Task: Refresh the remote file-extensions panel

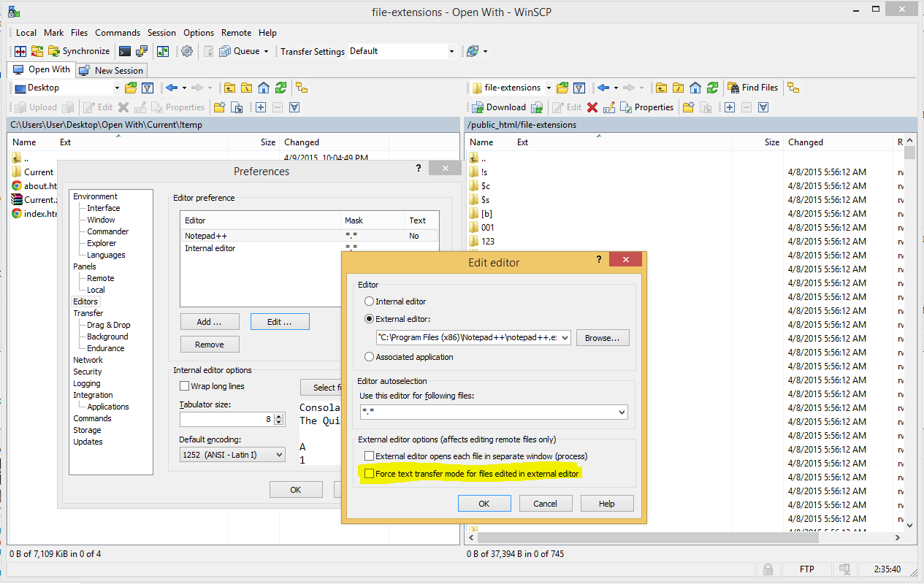Action: point(712,88)
